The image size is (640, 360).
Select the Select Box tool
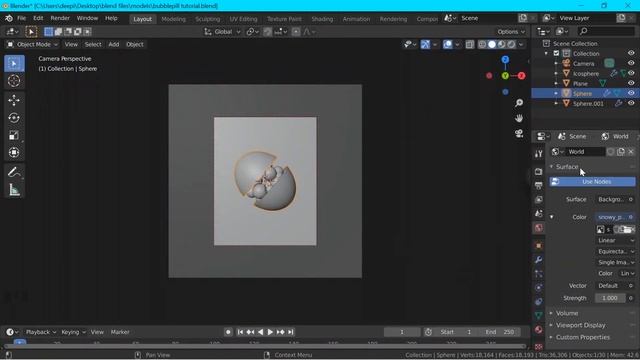(x=14, y=64)
